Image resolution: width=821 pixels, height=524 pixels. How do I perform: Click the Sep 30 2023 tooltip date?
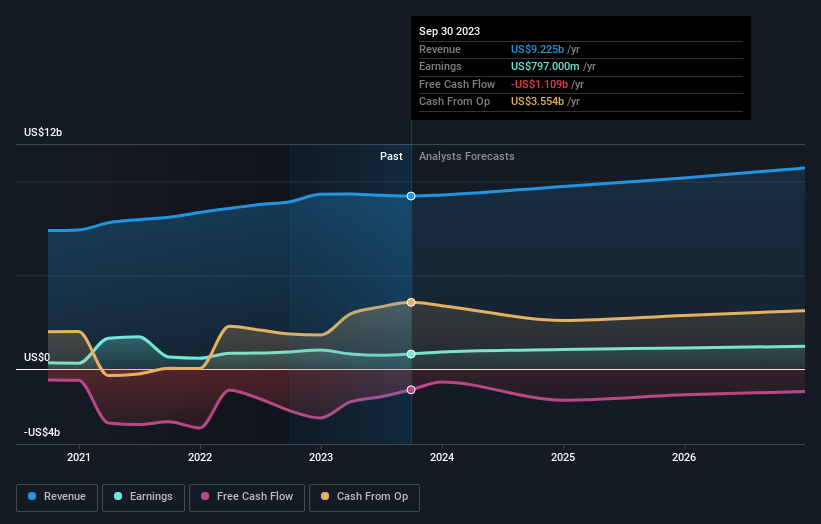[449, 31]
